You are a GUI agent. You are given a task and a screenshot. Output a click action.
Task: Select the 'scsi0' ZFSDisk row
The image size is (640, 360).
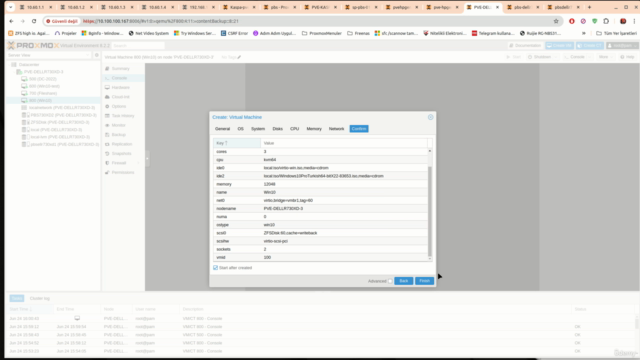(320, 233)
